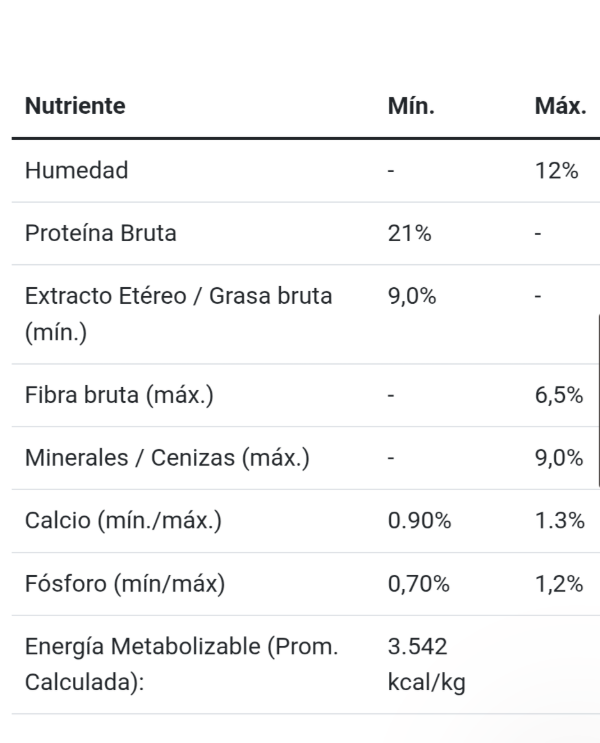Select the Proteína Bruta row label
This screenshot has height=743, width=600.
click(x=100, y=233)
